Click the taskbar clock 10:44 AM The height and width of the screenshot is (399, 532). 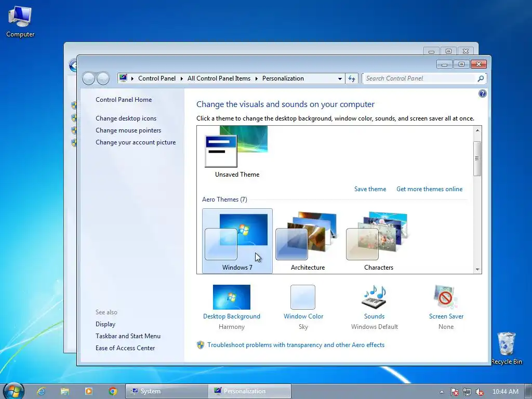click(505, 392)
